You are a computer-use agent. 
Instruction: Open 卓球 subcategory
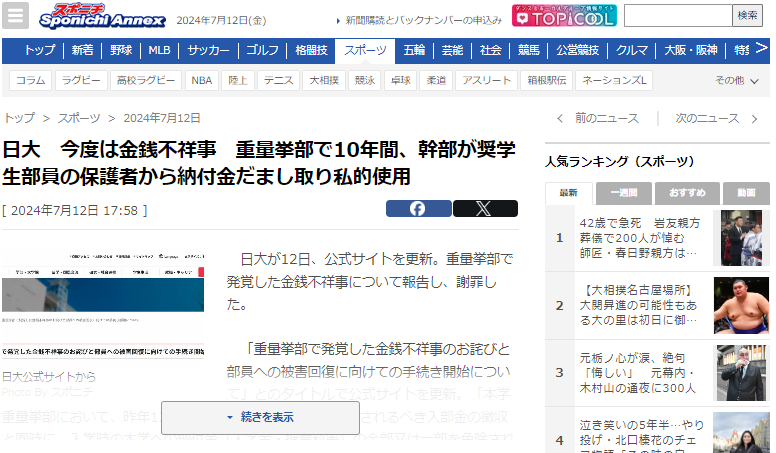tap(401, 80)
